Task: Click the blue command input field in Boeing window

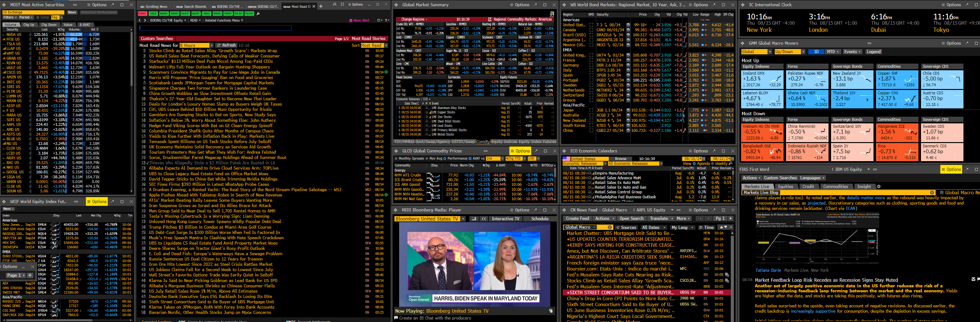Action: (x=215, y=28)
